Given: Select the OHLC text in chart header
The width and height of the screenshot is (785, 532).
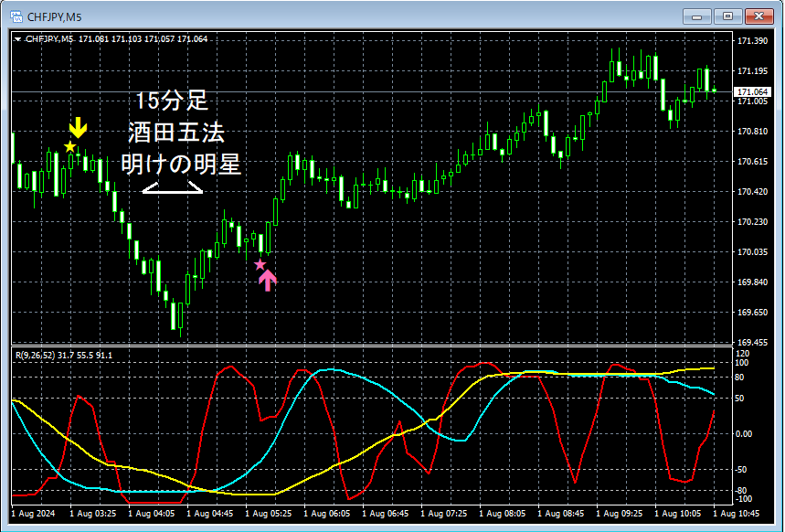Looking at the screenshot, I should [x=143, y=39].
